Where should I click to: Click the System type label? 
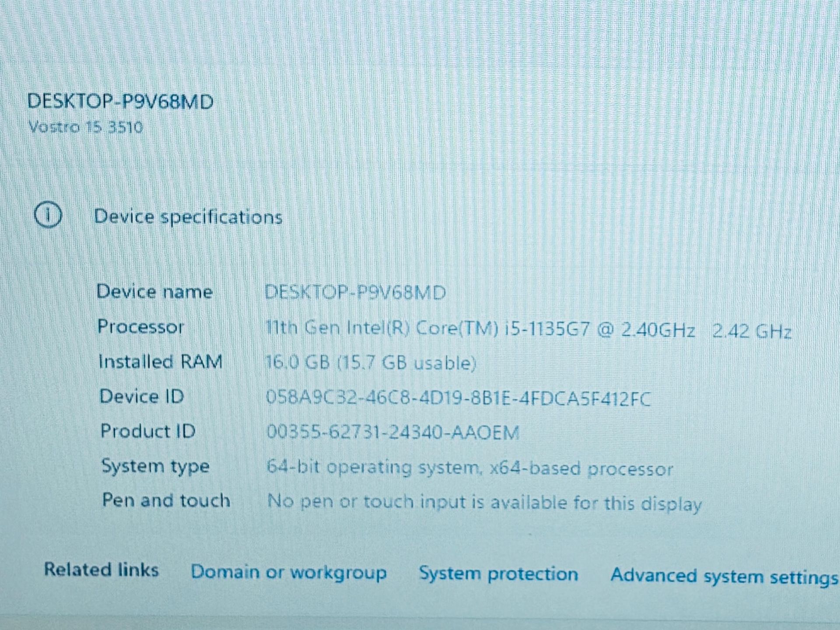[155, 466]
